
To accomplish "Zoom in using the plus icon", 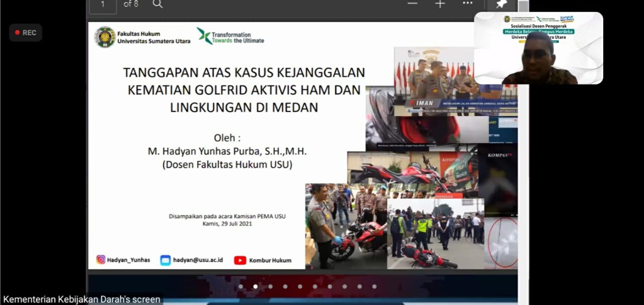I will (440, 4).
